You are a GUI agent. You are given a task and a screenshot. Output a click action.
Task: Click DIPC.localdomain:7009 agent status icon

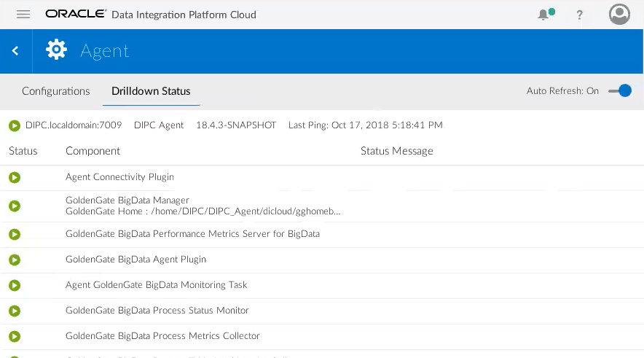(x=15, y=125)
